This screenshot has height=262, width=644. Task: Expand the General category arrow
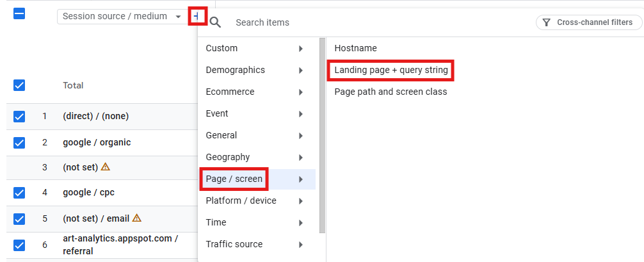[301, 136]
